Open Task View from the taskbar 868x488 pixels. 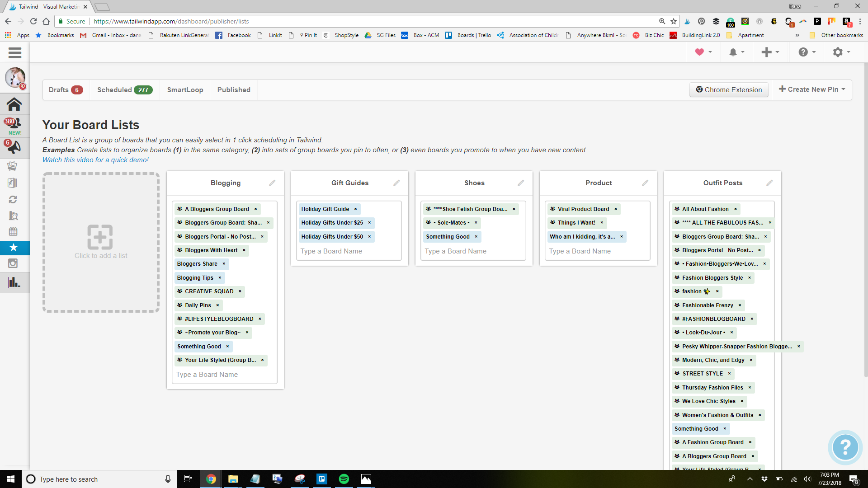[188, 479]
